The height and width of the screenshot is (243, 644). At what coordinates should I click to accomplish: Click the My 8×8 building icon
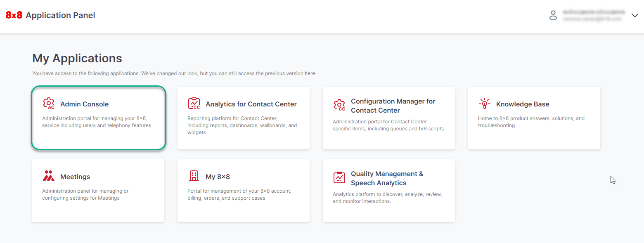(194, 176)
